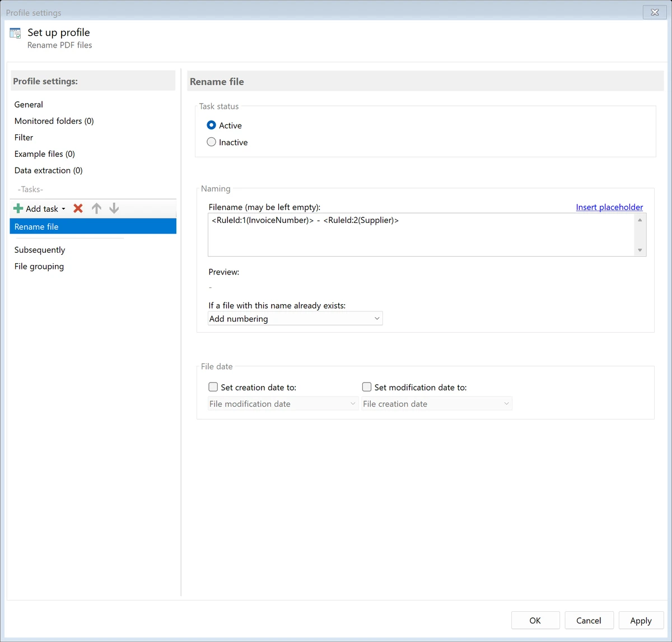Confirm with the OK button
This screenshot has width=672, height=642.
535,620
